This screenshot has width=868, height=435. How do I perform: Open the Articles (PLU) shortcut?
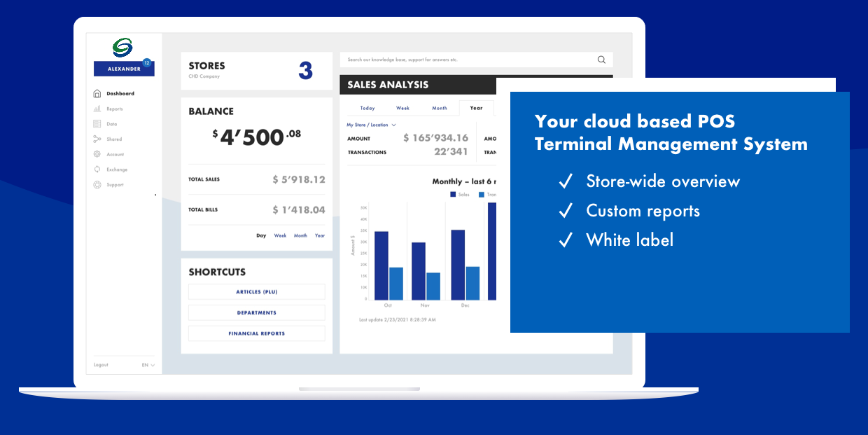[257, 291]
